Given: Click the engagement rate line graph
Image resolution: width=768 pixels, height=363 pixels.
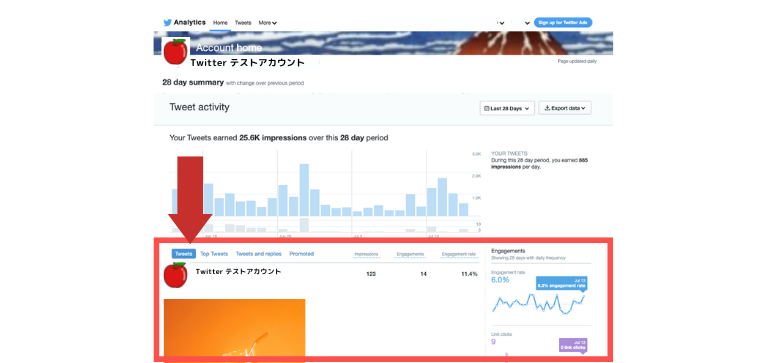Looking at the screenshot, I should click(x=538, y=303).
